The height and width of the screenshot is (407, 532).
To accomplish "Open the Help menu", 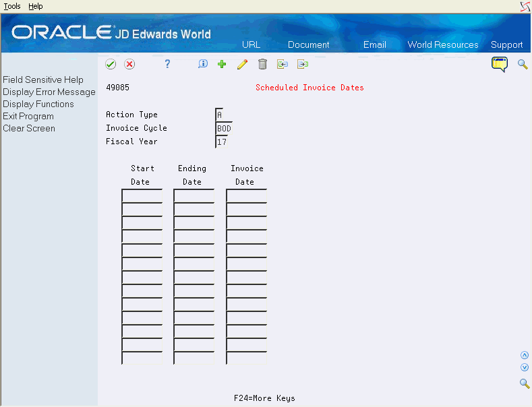I will (35, 6).
